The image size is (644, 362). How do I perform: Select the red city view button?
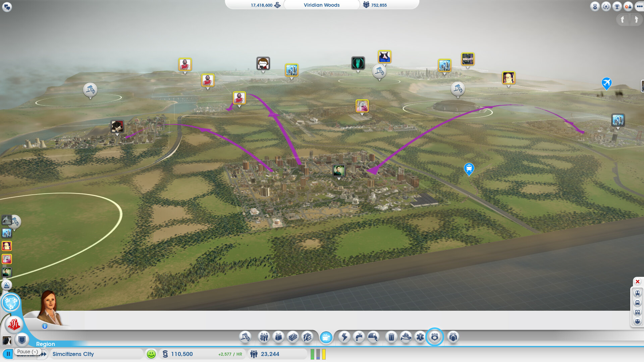tap(14, 324)
